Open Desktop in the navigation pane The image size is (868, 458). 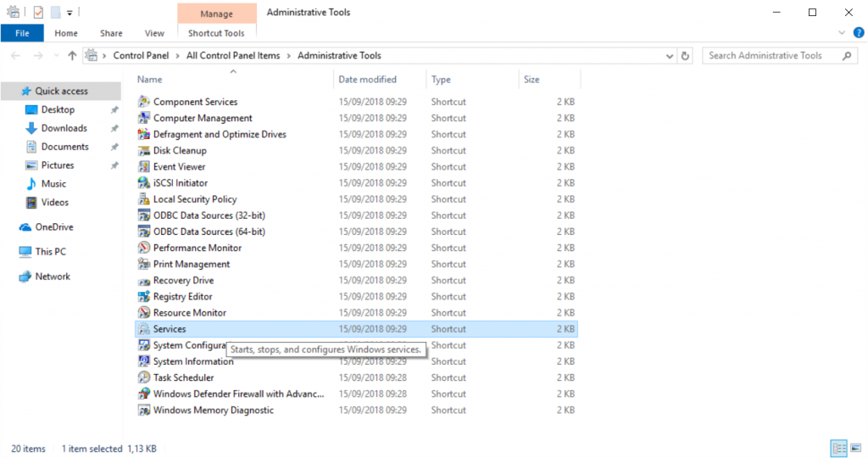[58, 109]
